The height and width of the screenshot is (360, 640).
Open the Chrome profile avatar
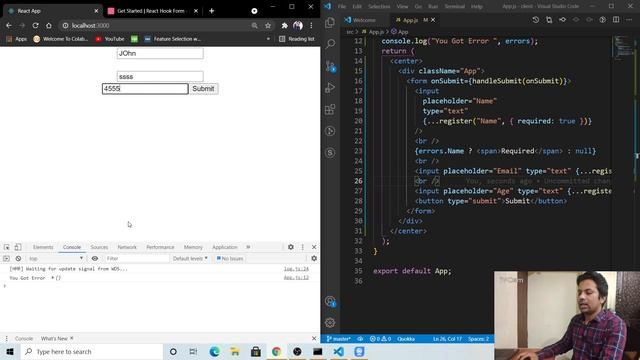[x=298, y=25]
